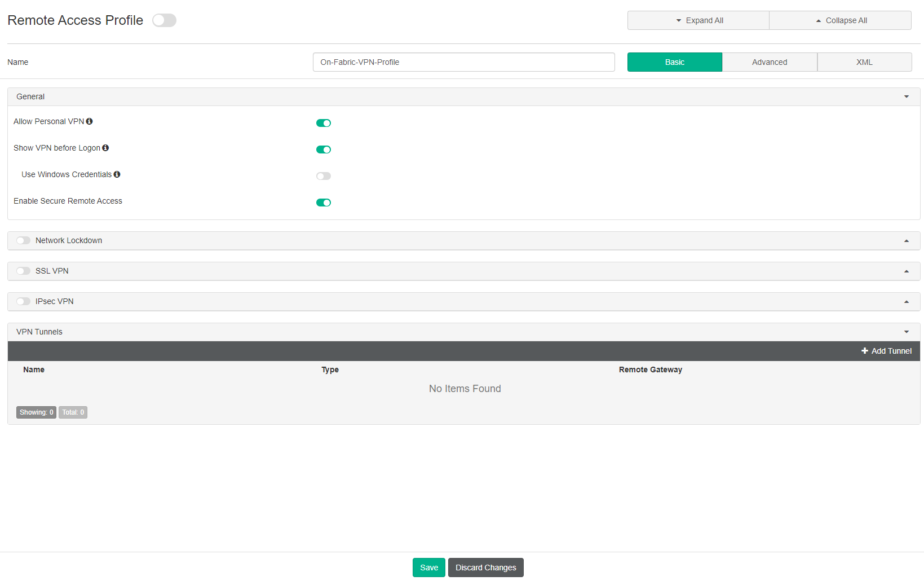Click Discard Changes

tap(485, 568)
